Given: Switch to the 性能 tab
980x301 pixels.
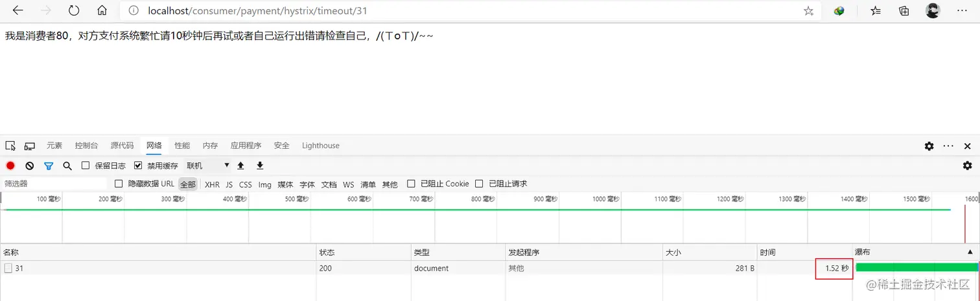Looking at the screenshot, I should coord(182,146).
